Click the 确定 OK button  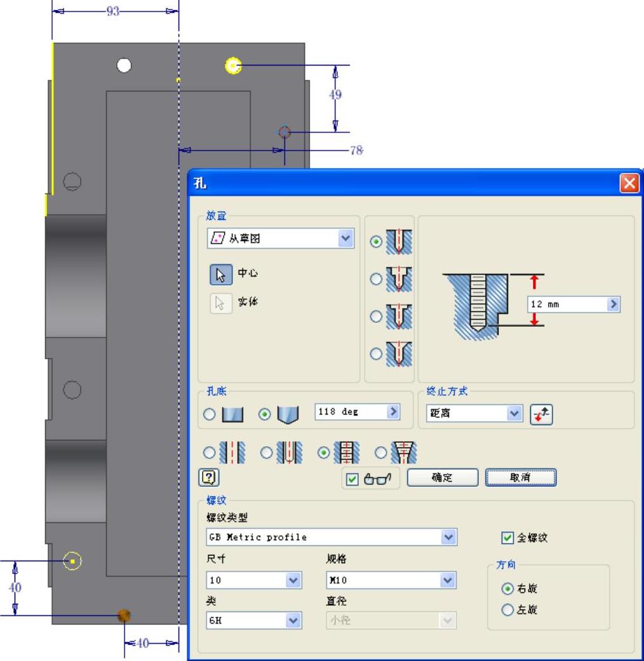click(x=443, y=477)
